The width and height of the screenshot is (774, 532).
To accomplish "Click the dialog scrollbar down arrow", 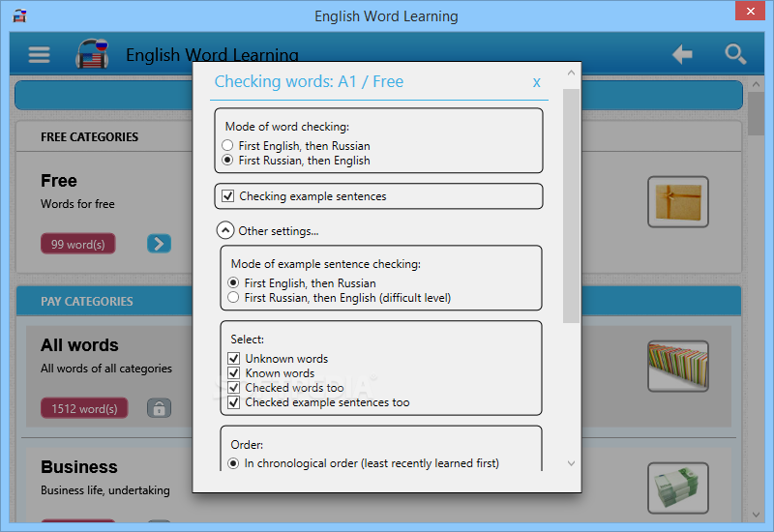I will point(571,463).
